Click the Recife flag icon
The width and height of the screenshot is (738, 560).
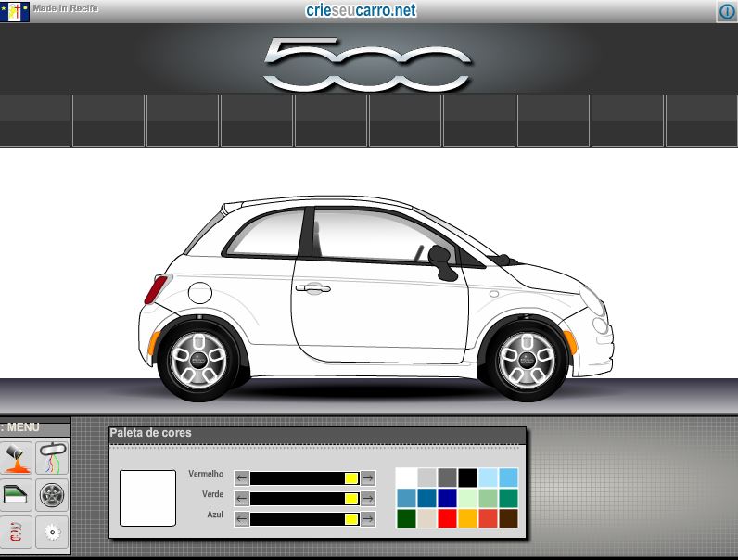(x=15, y=11)
